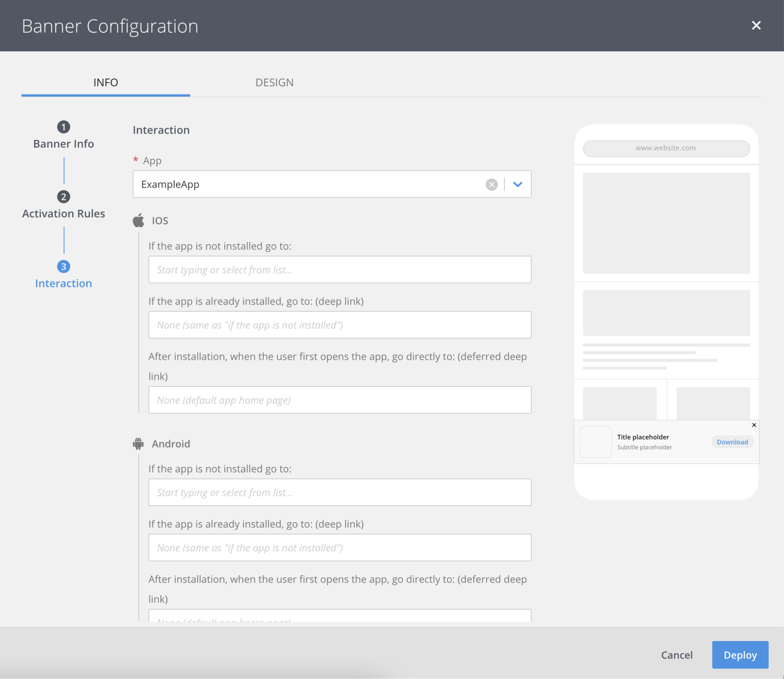Screen dimensions: 784x679
Task: Click the Apple iOS icon
Action: [138, 220]
